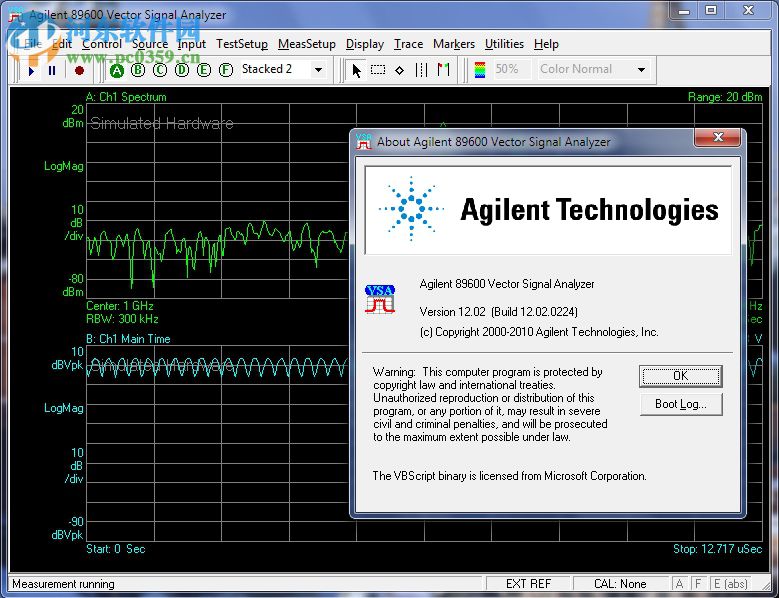
Task: Select the dashed rectangle selection tool
Action: (x=378, y=70)
